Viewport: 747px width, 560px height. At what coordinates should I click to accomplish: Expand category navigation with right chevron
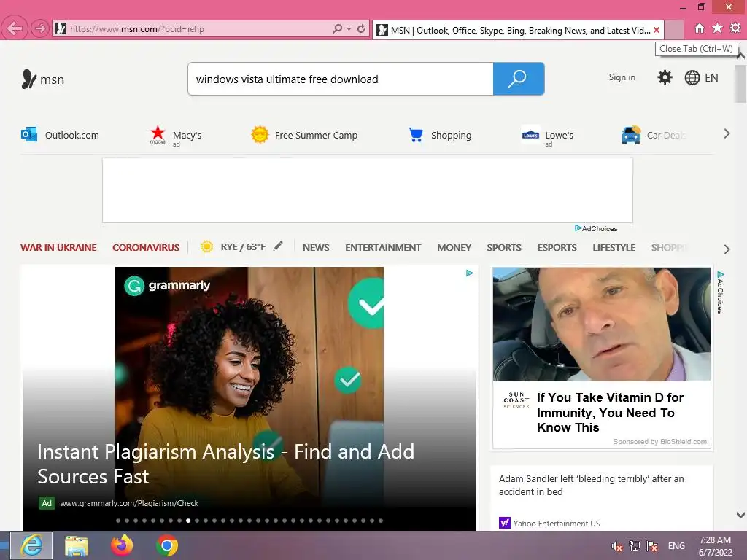[727, 249]
